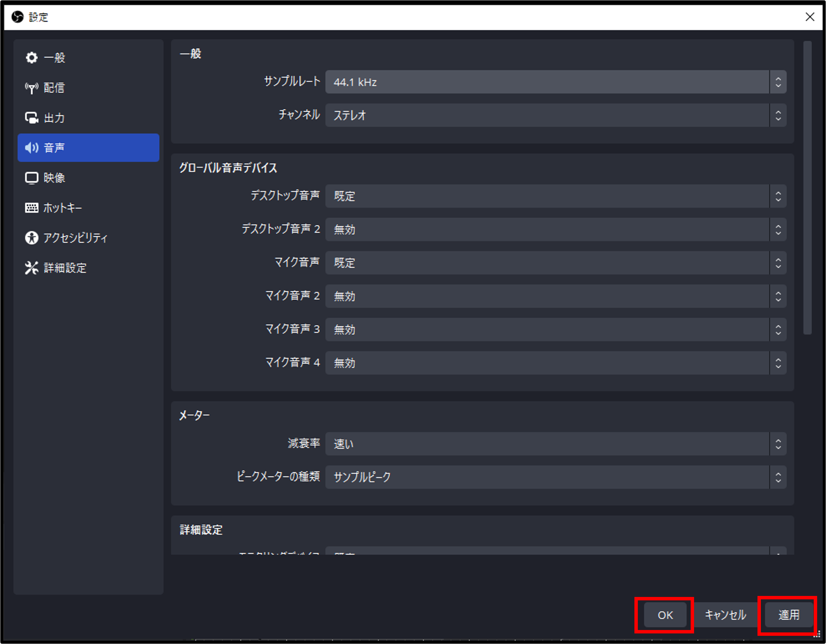Click the 出力 output monitor icon
Image resolution: width=826 pixels, height=644 pixels.
click(31, 118)
